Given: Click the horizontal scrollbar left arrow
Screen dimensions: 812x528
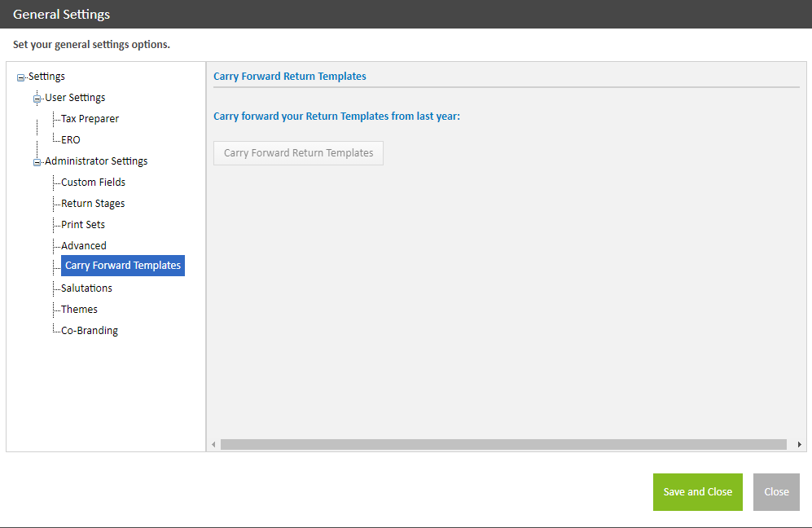Looking at the screenshot, I should pyautogui.click(x=213, y=444).
